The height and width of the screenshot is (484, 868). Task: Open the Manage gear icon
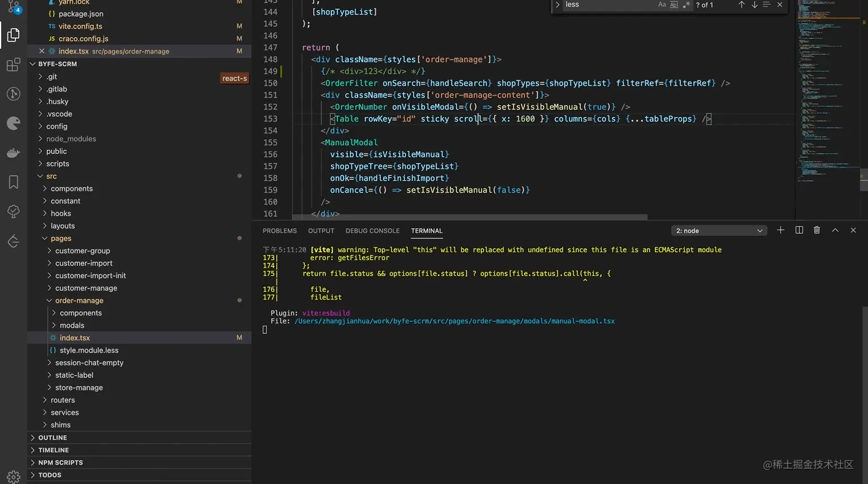14,476
